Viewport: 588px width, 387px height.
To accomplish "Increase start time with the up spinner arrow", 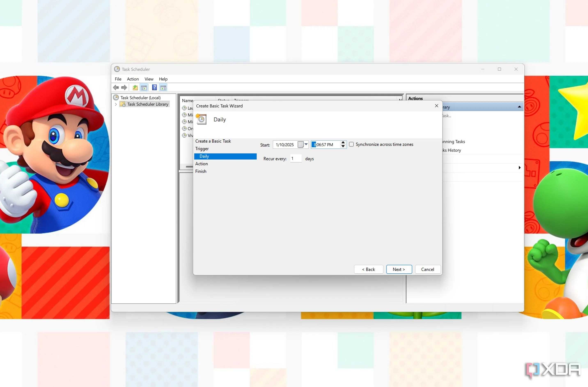I will tap(343, 143).
